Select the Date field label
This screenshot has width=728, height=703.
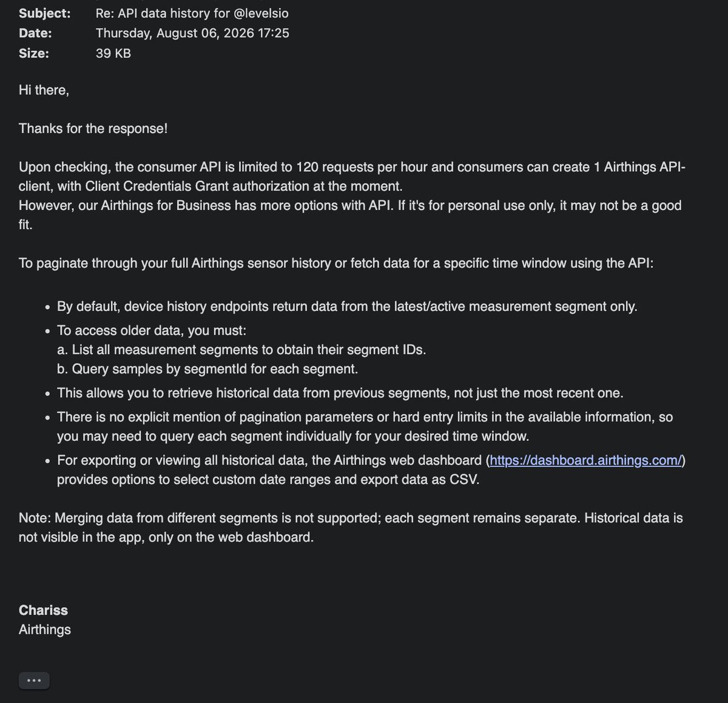coord(35,33)
